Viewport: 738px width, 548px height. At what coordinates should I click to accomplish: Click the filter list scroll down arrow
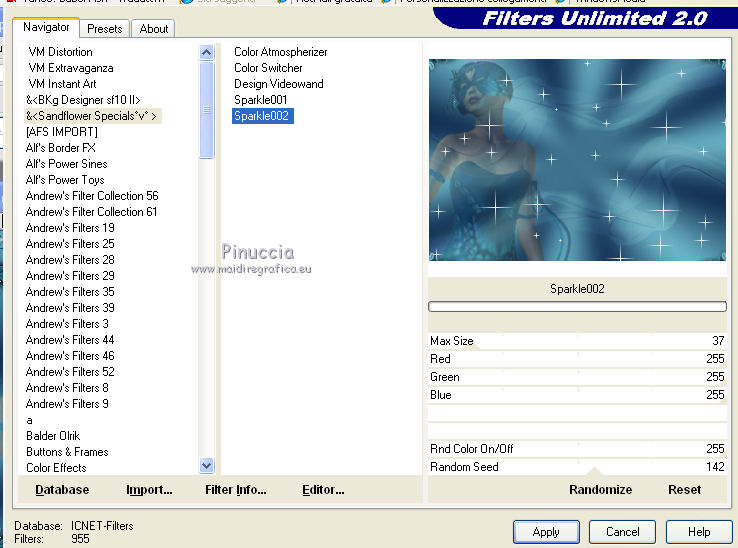[x=206, y=466]
